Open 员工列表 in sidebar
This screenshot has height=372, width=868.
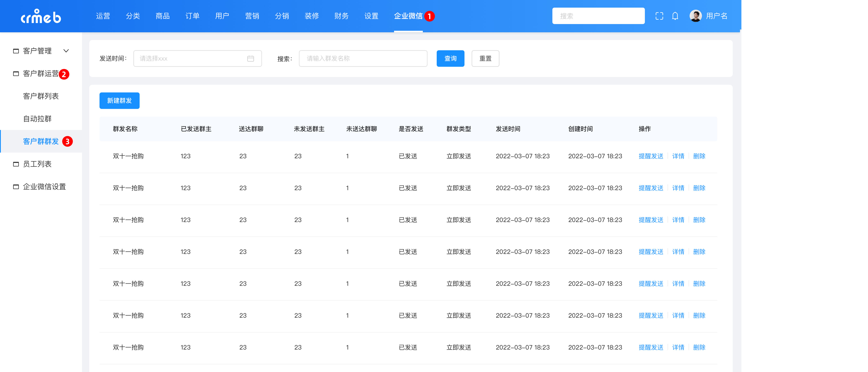coord(37,164)
